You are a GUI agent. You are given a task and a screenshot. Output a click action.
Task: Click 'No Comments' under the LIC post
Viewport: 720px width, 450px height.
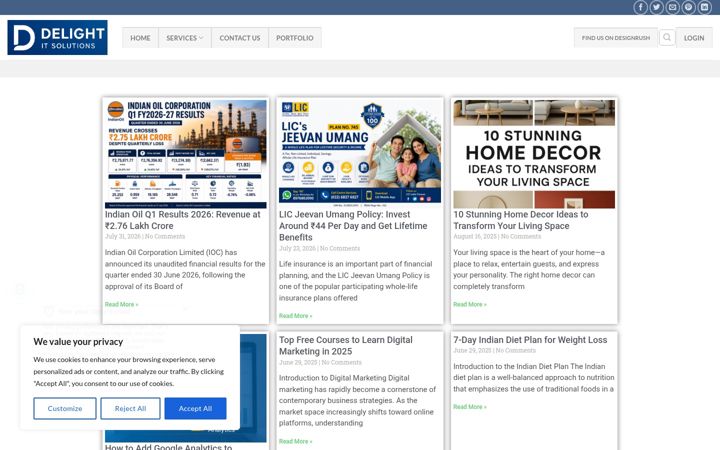pyautogui.click(x=340, y=248)
